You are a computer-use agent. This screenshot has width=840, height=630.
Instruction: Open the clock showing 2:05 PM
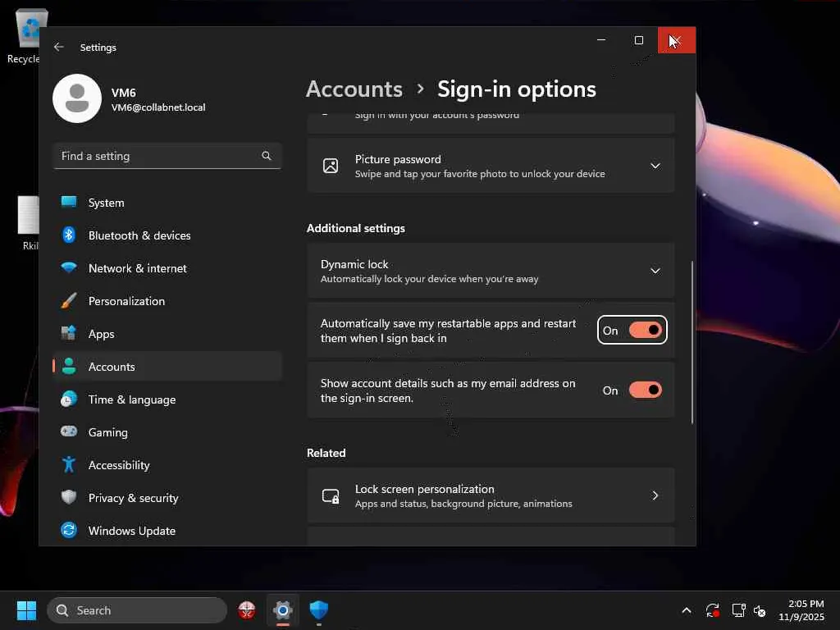(x=801, y=610)
